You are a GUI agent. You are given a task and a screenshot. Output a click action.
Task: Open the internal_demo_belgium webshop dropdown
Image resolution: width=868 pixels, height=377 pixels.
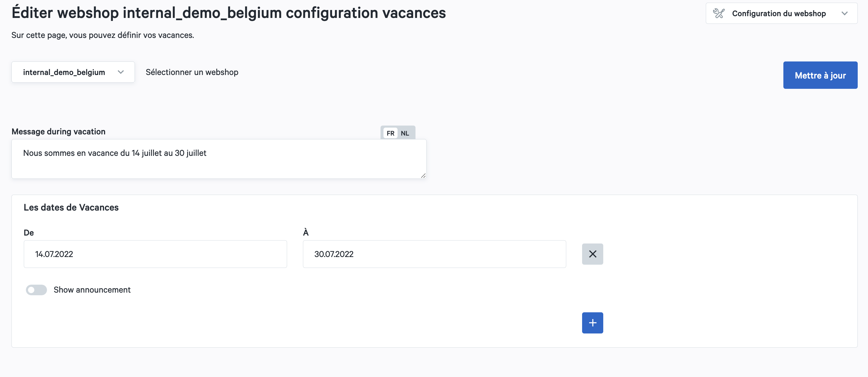(x=73, y=72)
